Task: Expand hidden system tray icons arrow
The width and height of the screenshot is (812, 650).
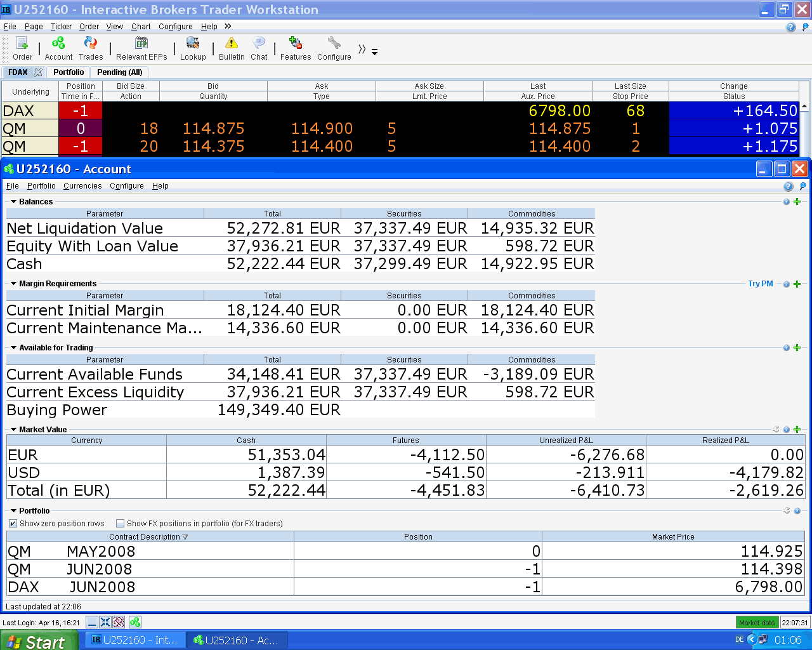Action: (751, 640)
